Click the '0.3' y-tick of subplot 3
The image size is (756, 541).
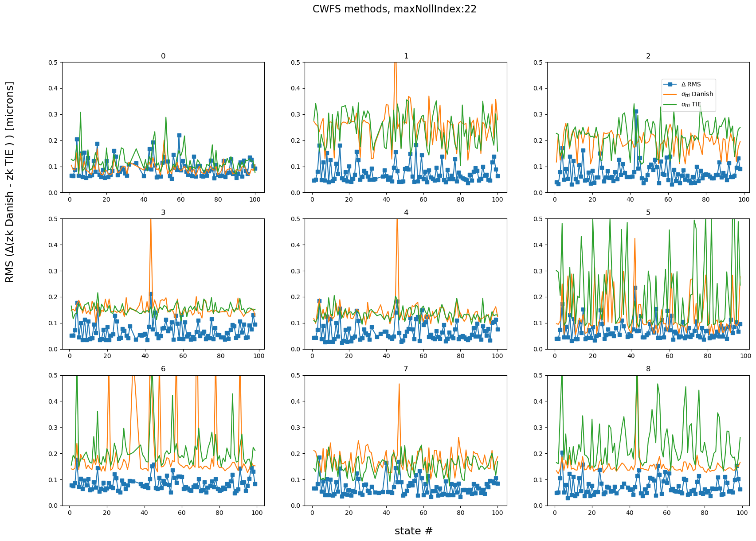pyautogui.click(x=54, y=271)
